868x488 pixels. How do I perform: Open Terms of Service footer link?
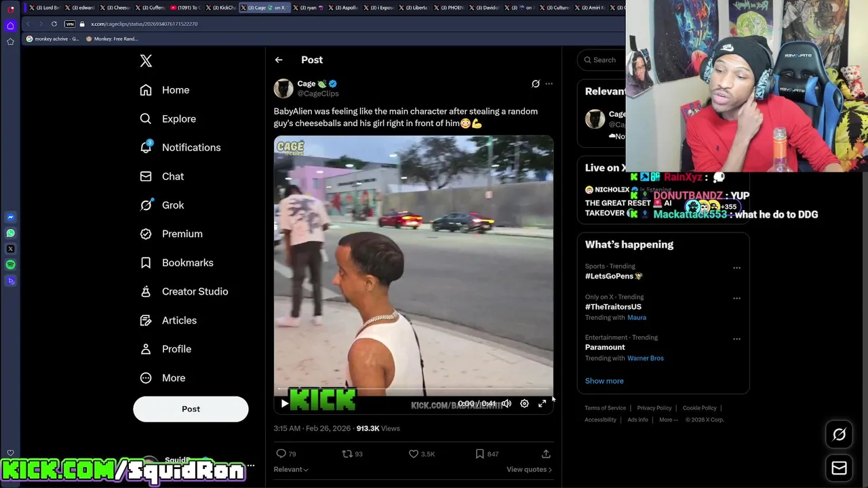click(606, 408)
